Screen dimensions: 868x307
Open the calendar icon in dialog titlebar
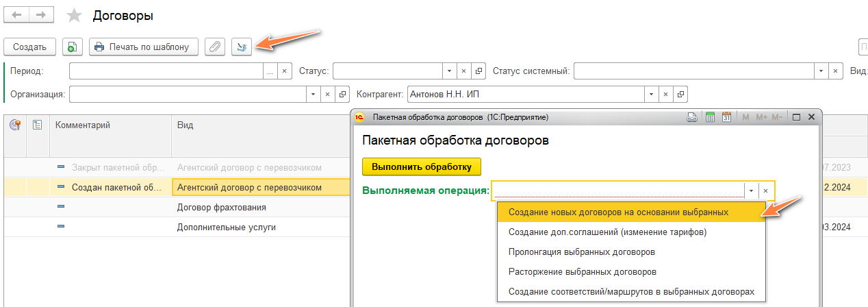[727, 117]
